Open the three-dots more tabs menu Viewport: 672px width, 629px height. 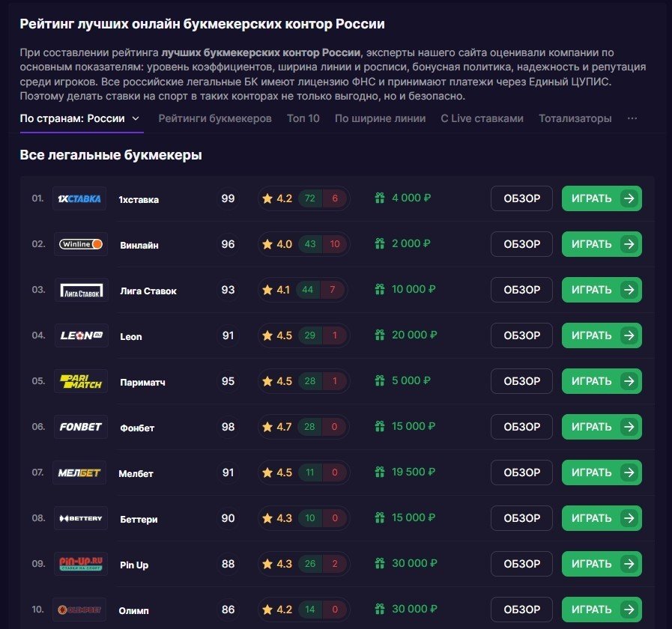[632, 118]
